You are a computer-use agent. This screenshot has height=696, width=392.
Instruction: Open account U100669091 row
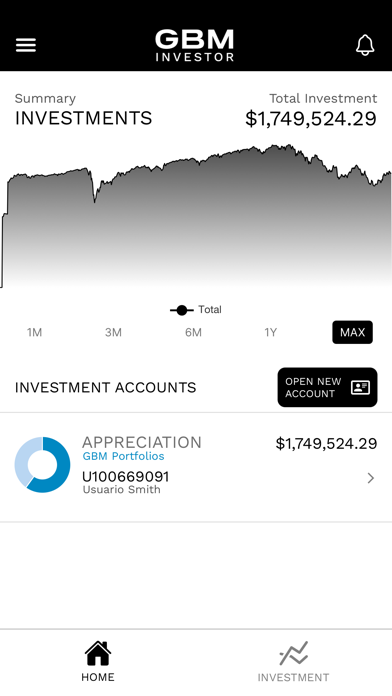[196, 467]
